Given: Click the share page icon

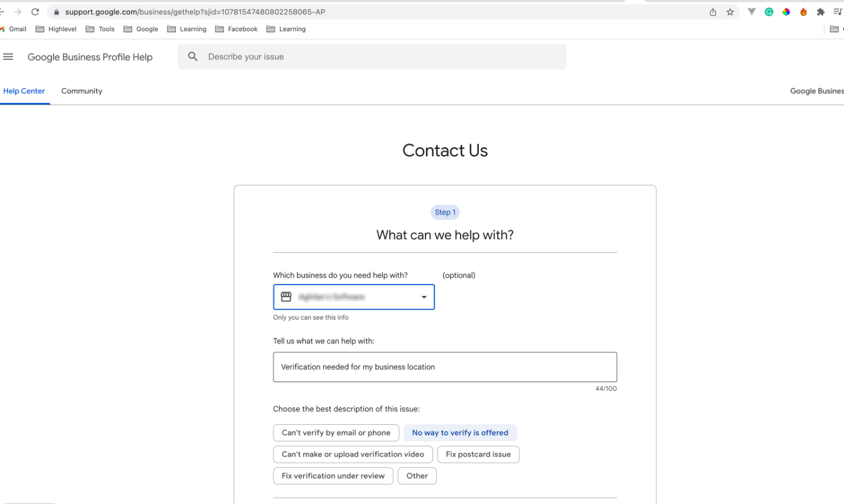Looking at the screenshot, I should 713,12.
